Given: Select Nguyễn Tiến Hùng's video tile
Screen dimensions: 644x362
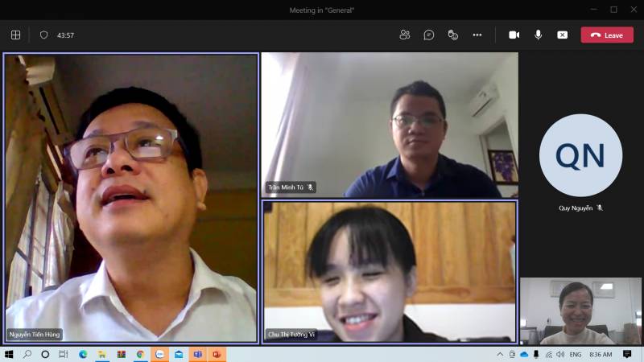Looking at the screenshot, I should tap(130, 197).
